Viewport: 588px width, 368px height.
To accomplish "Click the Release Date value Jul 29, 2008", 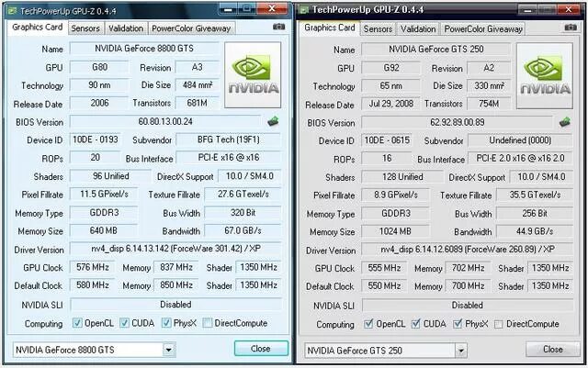I will click(x=391, y=104).
